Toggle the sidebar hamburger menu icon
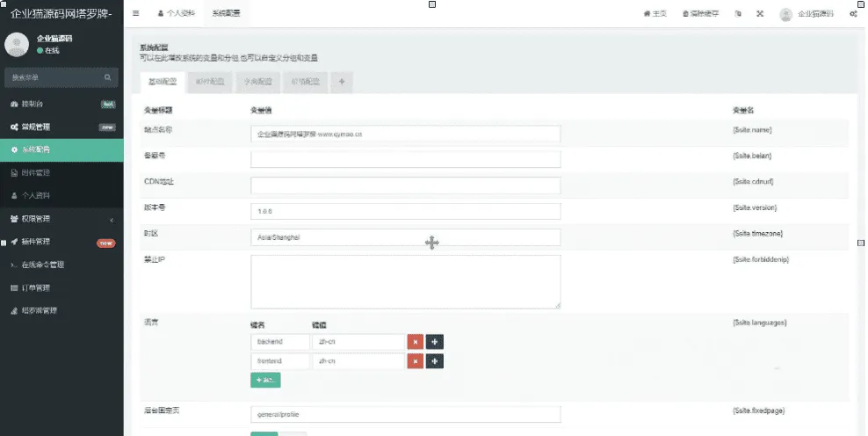868x436 pixels. coord(135,13)
